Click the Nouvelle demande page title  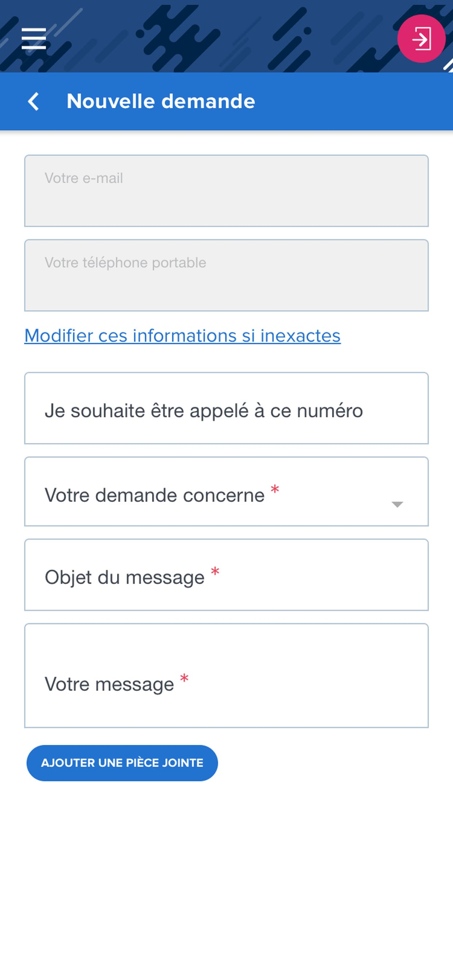click(160, 101)
